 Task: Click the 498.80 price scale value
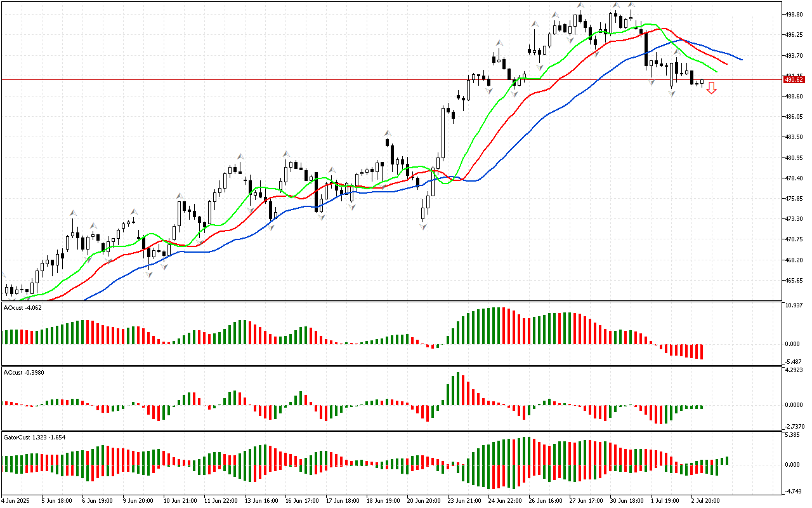pos(794,14)
